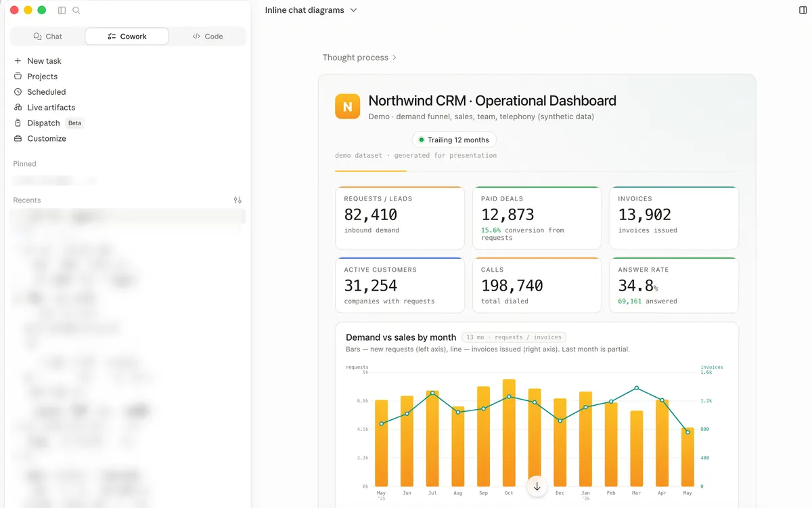Click the Paid Deals 12,873 card
812x508 pixels.
click(537, 218)
